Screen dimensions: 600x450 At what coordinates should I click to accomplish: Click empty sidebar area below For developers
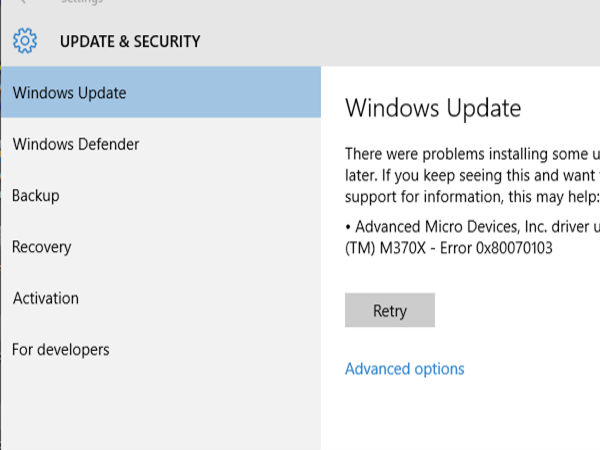(160, 410)
